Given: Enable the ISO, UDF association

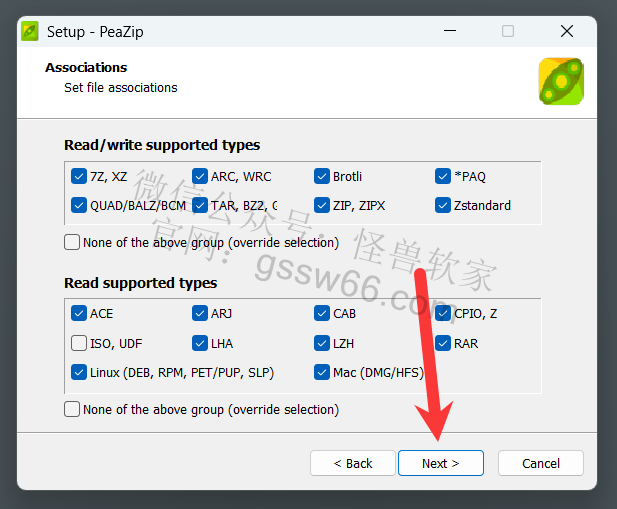Looking at the screenshot, I should click(79, 343).
